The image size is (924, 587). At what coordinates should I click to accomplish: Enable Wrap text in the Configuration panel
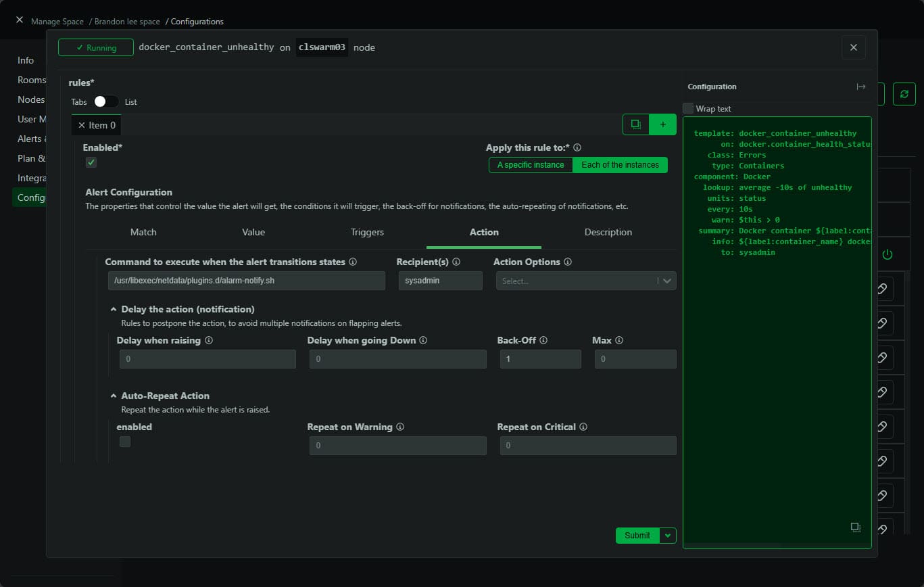[x=688, y=108]
